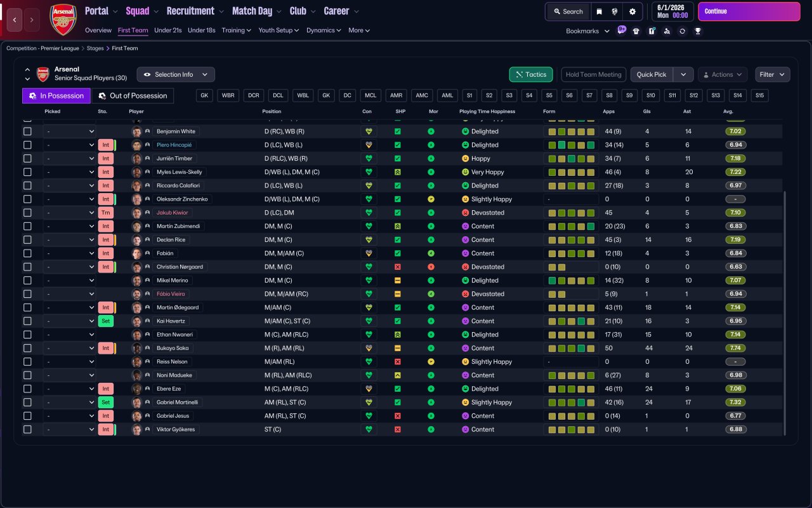This screenshot has height=508, width=812.
Task: Open the Actions dropdown
Action: pyautogui.click(x=723, y=74)
